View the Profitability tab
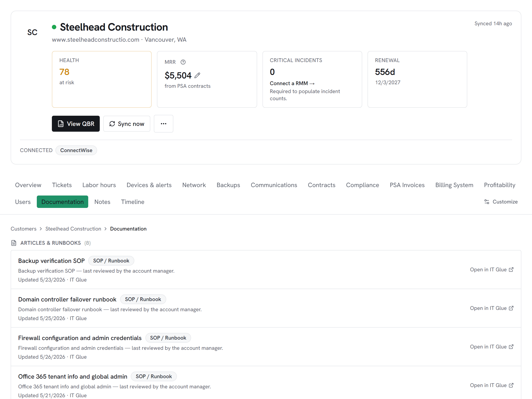The image size is (532, 399). [x=500, y=185]
